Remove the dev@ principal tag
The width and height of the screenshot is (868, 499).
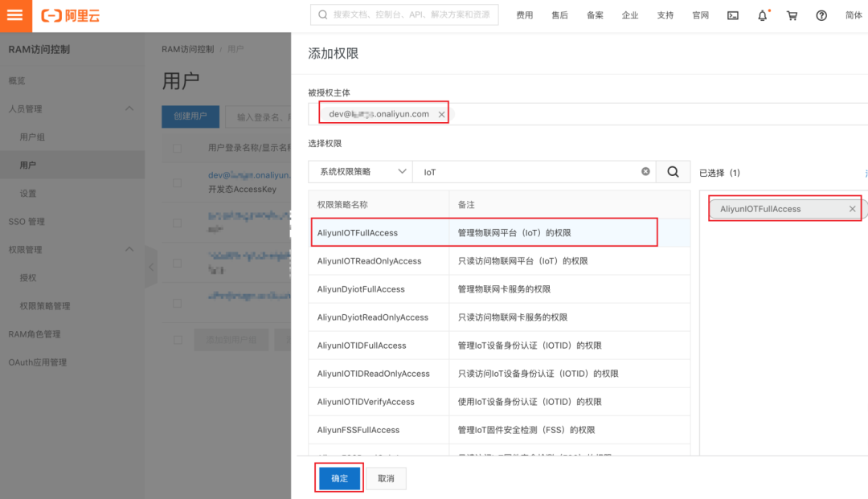click(441, 115)
